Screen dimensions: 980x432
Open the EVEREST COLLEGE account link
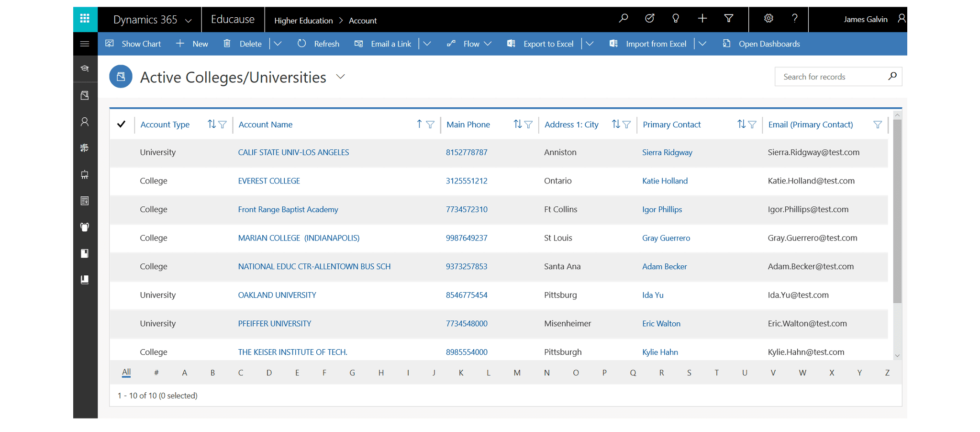pos(269,181)
